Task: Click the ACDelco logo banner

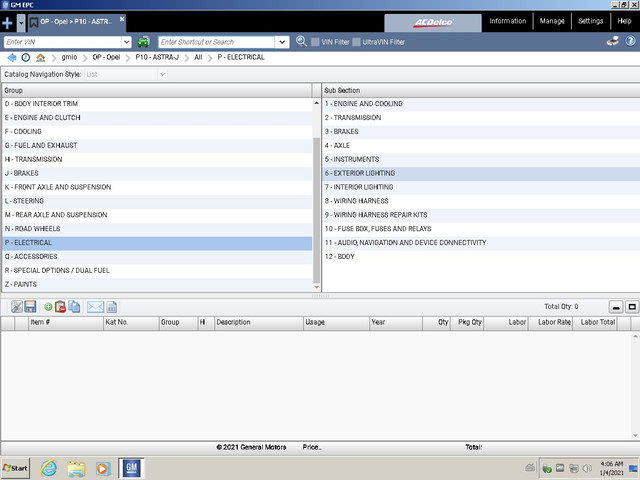Action: [433, 22]
